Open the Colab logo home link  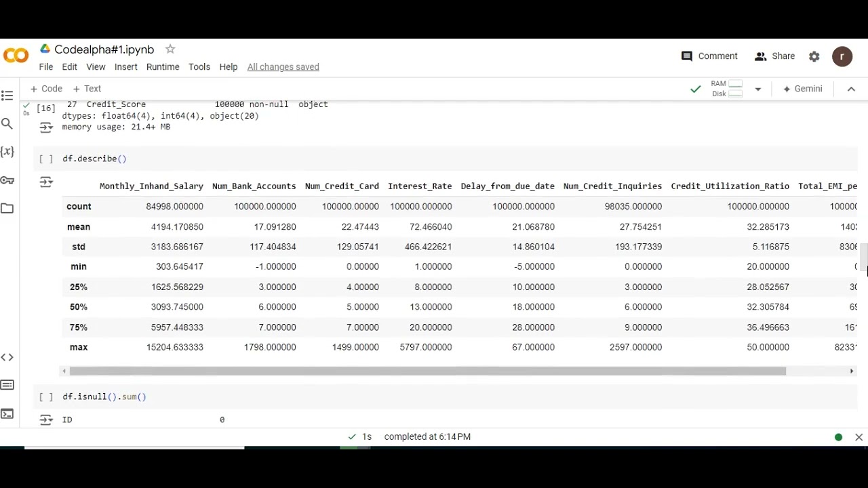click(16, 56)
